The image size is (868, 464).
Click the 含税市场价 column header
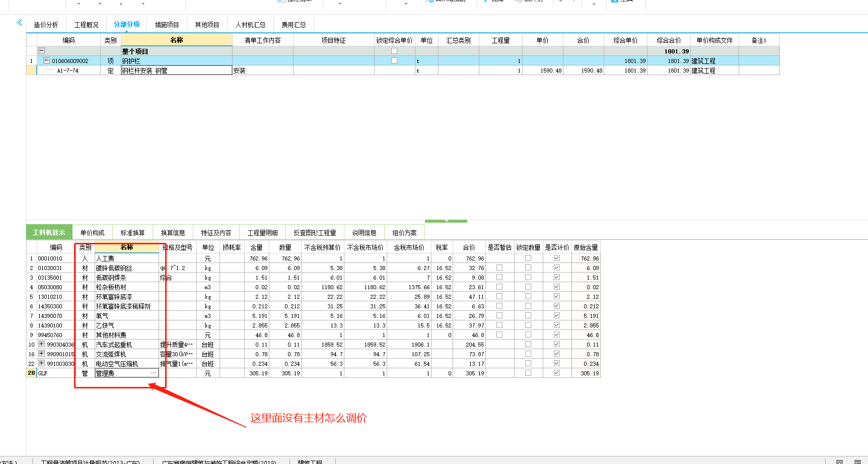[x=409, y=247]
